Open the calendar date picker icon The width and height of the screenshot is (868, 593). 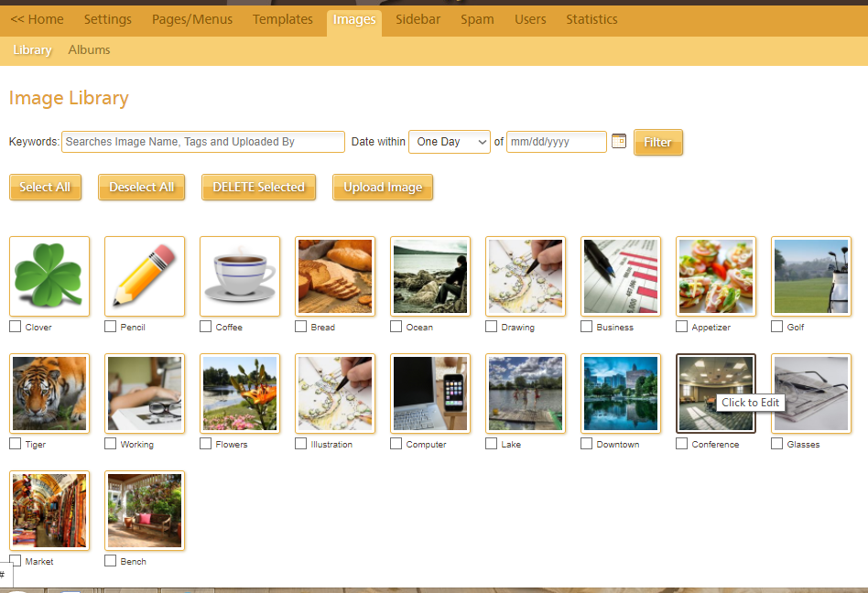[x=619, y=141]
